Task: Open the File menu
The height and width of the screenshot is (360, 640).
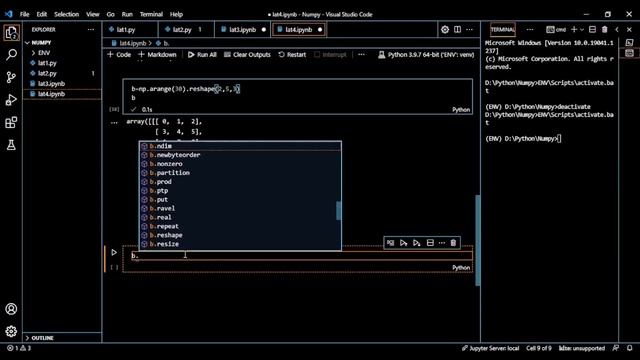Action: [x=24, y=14]
